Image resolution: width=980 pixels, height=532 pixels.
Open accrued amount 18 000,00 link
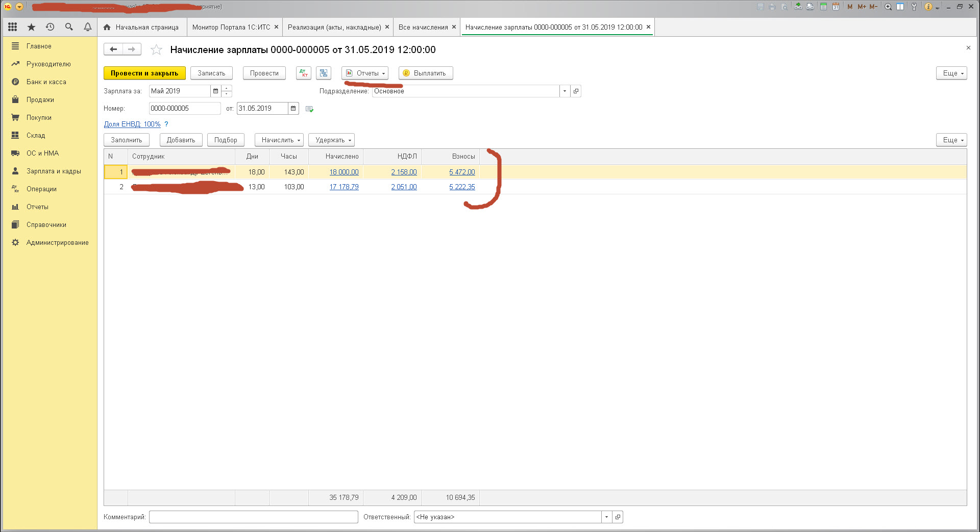pos(344,172)
